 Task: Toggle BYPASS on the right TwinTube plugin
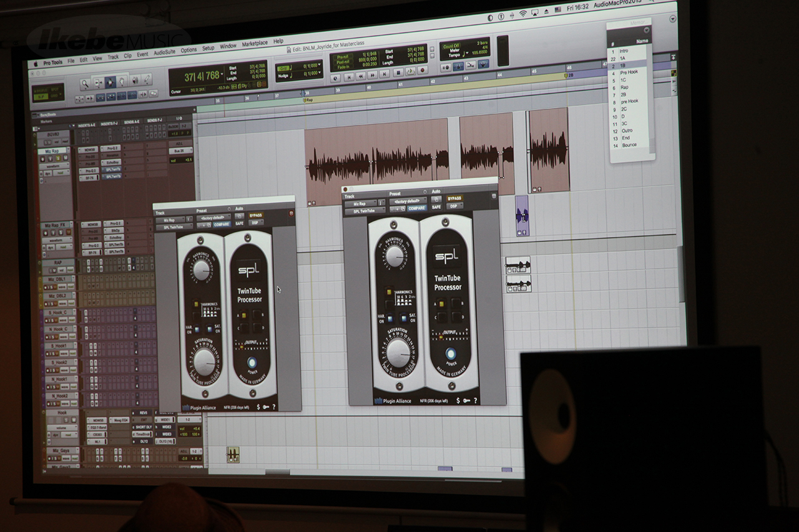[454, 198]
